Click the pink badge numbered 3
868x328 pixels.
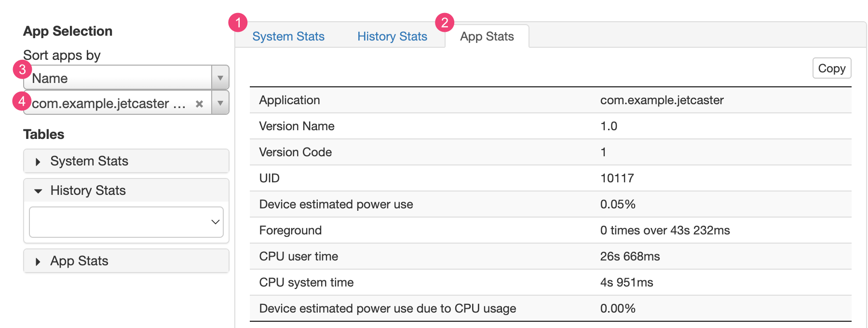(x=22, y=69)
